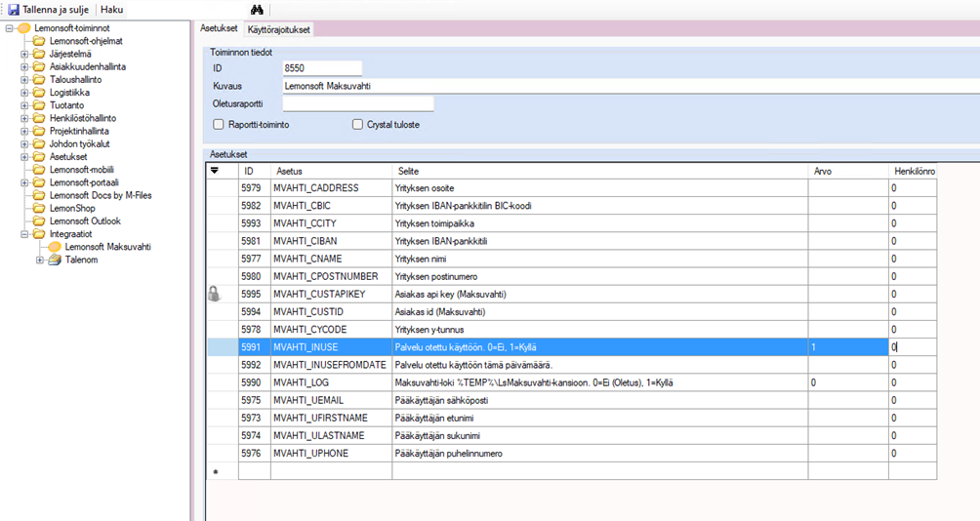Enable the Raportti-toiminto checkbox
This screenshot has width=980, height=521.
click(x=219, y=125)
